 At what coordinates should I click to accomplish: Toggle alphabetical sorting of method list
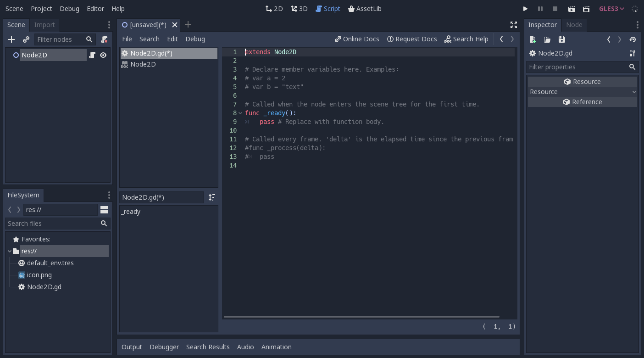[212, 197]
